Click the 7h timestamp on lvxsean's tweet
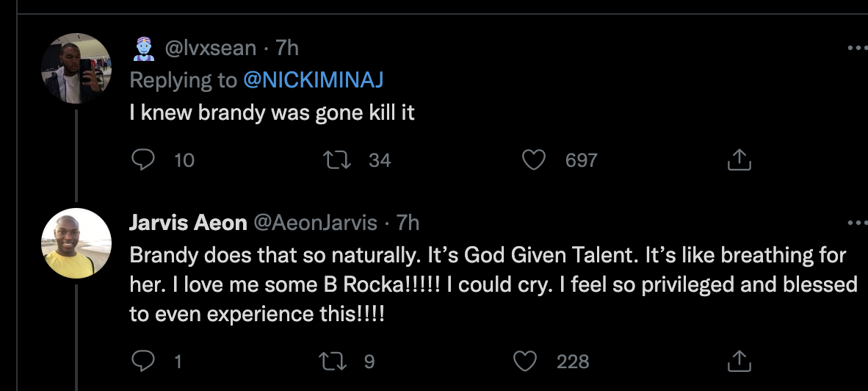 [x=287, y=49]
